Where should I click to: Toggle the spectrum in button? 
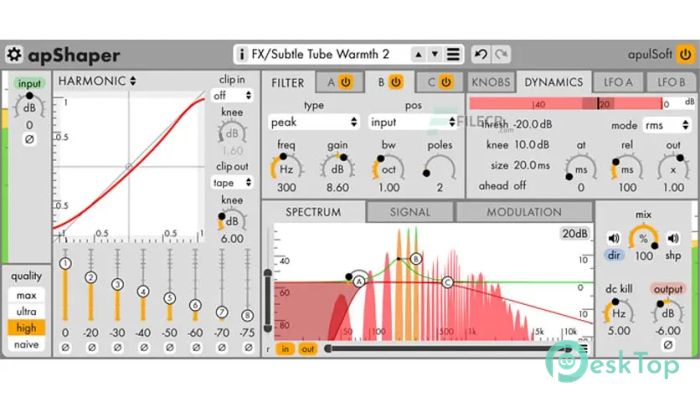(x=285, y=349)
